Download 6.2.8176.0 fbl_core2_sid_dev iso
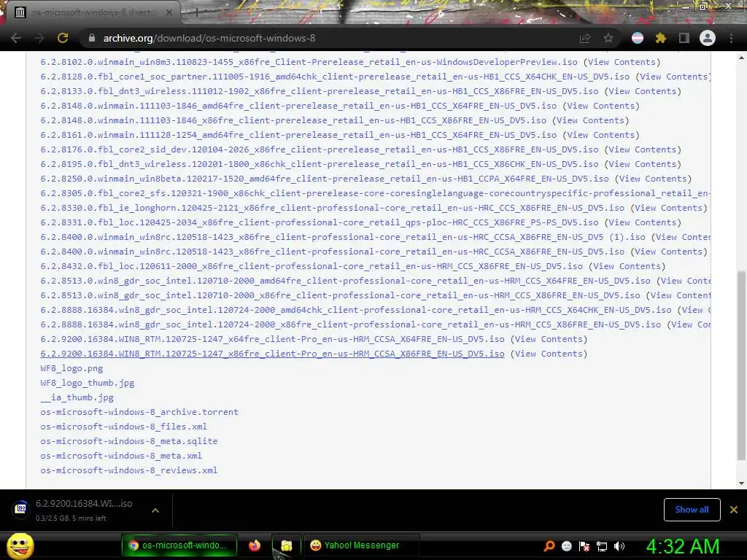The width and height of the screenshot is (747, 560). pos(320,149)
